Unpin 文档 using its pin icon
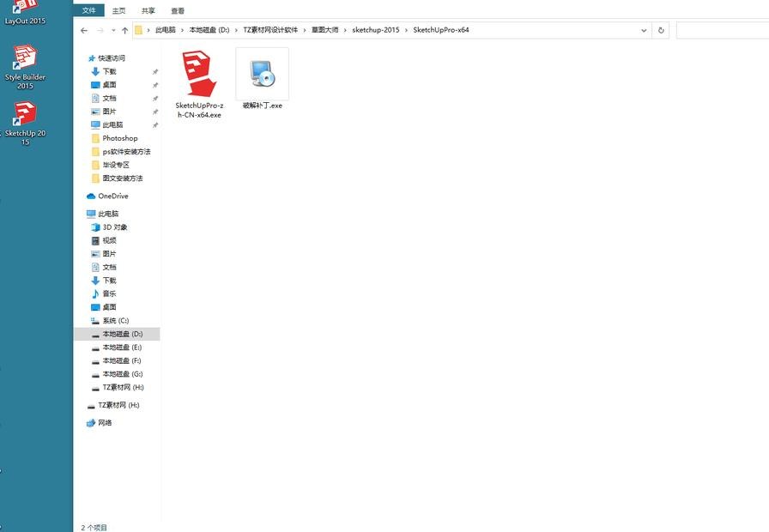The height and width of the screenshot is (532, 769). 155,98
